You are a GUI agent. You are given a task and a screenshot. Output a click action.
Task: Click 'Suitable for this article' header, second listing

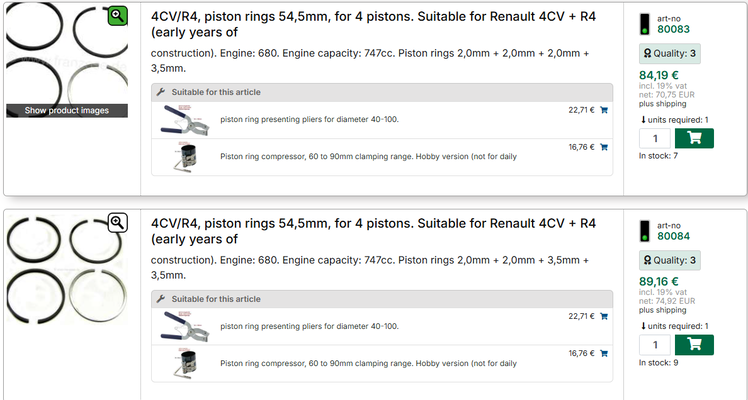pos(215,298)
